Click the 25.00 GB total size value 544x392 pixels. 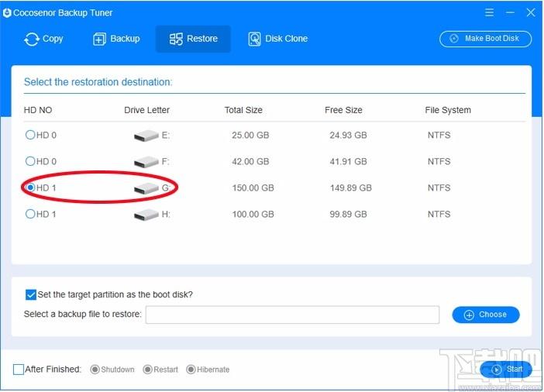click(250, 136)
